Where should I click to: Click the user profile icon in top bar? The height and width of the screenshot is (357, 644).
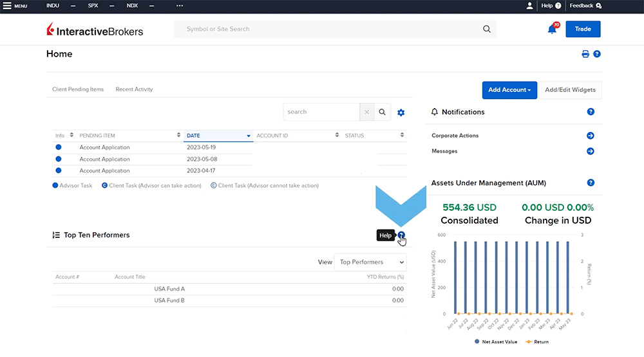(x=529, y=6)
